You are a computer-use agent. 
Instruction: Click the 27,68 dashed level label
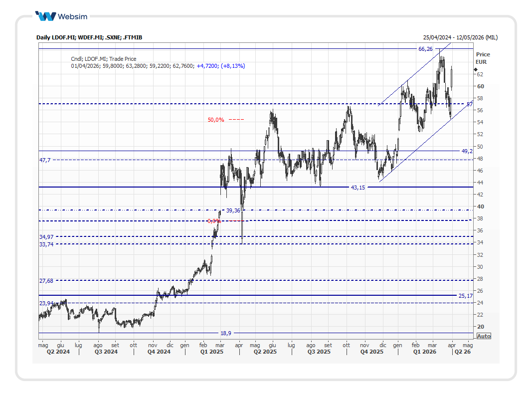coord(46,281)
